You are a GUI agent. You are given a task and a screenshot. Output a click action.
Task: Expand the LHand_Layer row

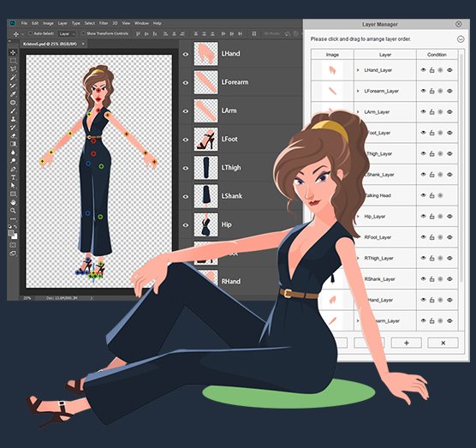tap(358, 70)
